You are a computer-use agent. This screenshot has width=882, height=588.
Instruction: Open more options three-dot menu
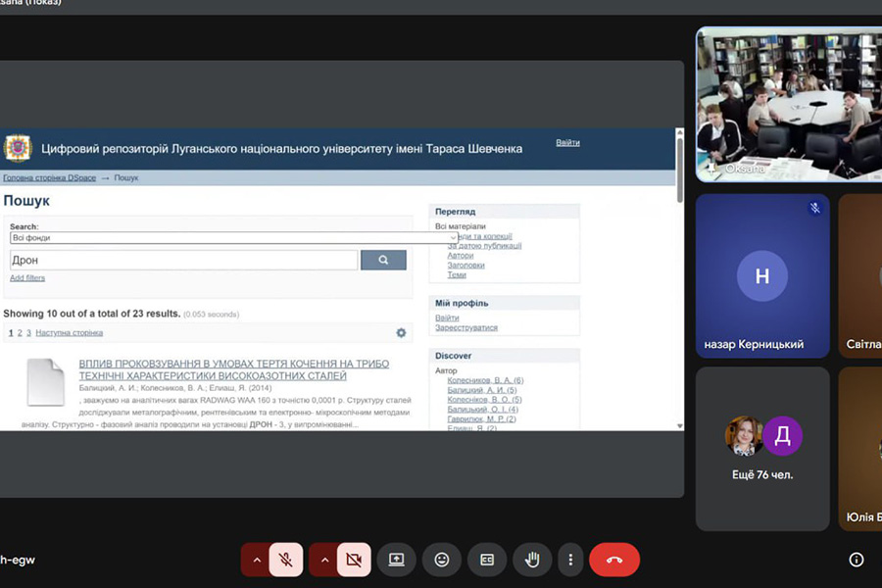tap(571, 560)
